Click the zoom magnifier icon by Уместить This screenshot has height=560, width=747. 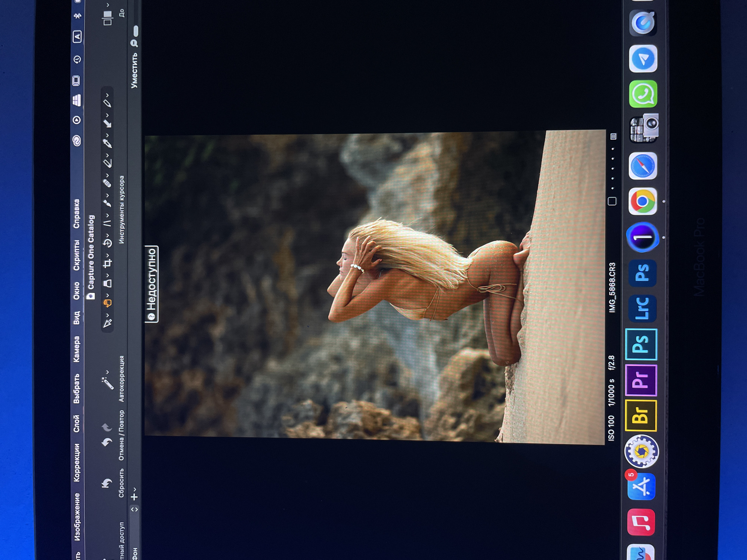point(134,43)
